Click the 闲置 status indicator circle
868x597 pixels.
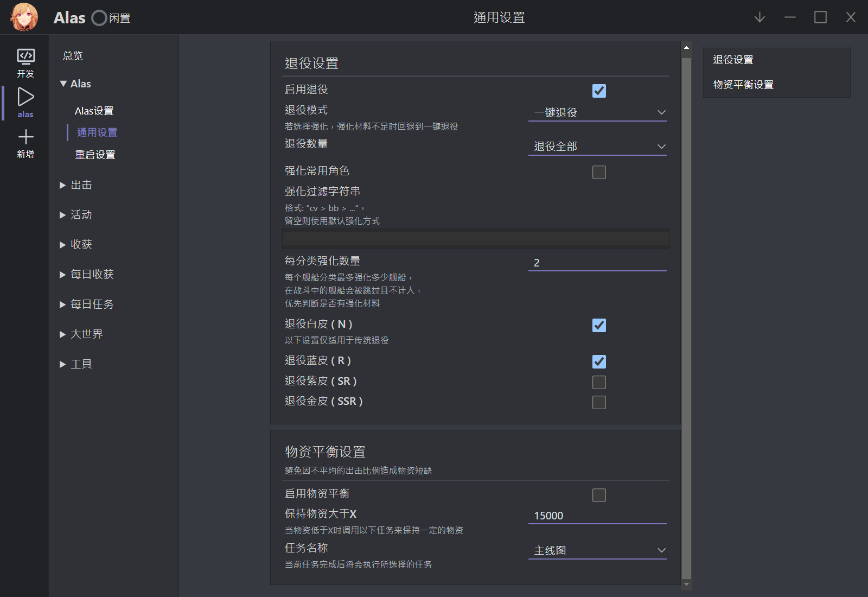[x=98, y=17]
